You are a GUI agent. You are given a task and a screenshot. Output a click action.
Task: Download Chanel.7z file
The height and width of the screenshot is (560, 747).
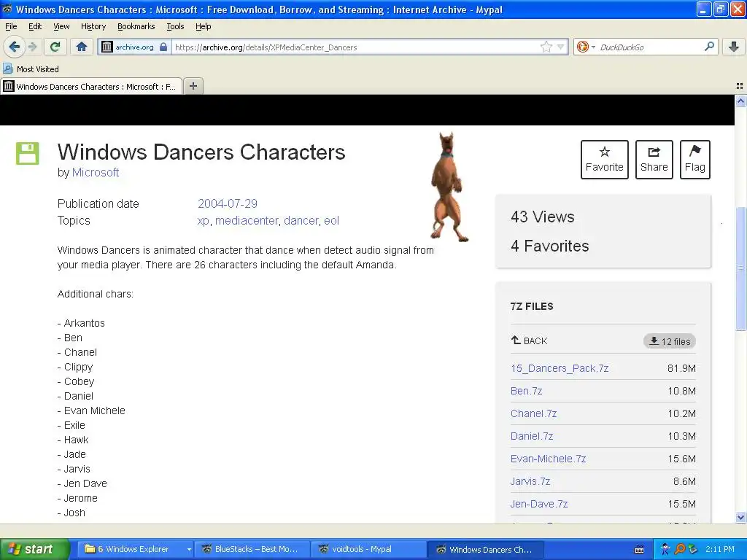533,414
